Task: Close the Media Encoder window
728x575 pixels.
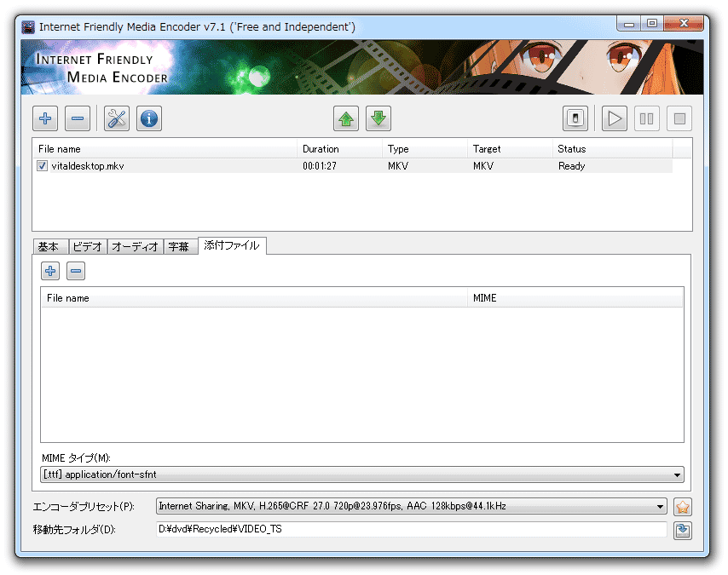Action: click(684, 24)
